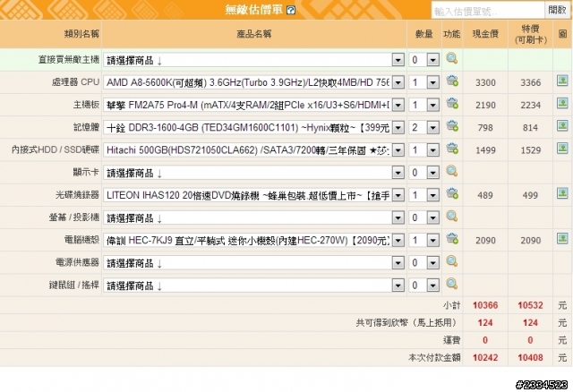
Task: Open CPU product dropdown showing AMD A8-5600K
Action: tap(253, 82)
